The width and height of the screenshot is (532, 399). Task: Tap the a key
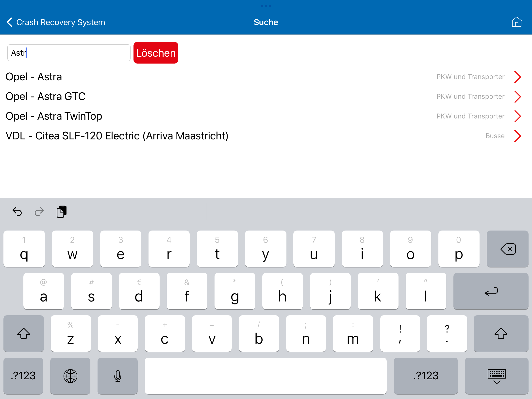pos(44,291)
